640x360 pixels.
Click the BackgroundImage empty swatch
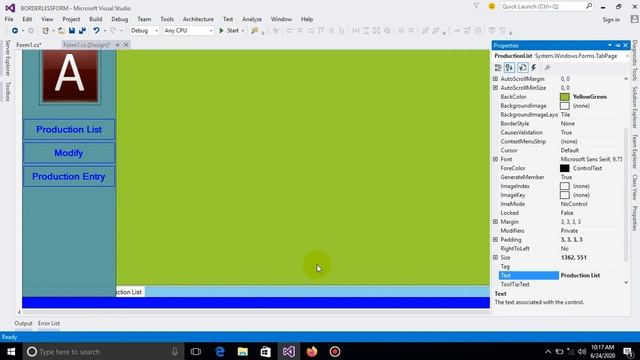pos(564,106)
